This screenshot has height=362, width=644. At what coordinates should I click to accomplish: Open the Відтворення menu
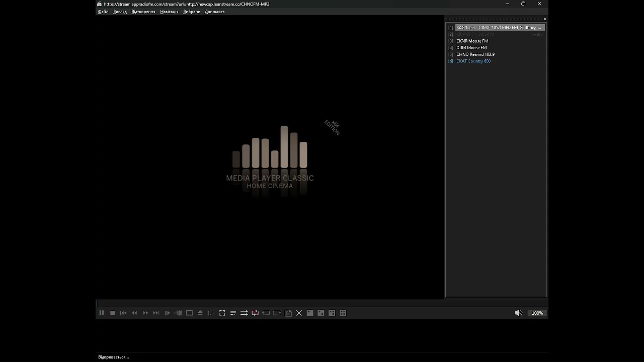(x=143, y=12)
